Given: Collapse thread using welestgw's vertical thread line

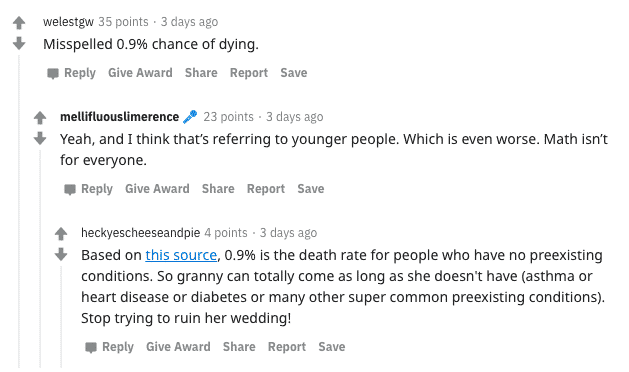Looking at the screenshot, I should (19, 211).
